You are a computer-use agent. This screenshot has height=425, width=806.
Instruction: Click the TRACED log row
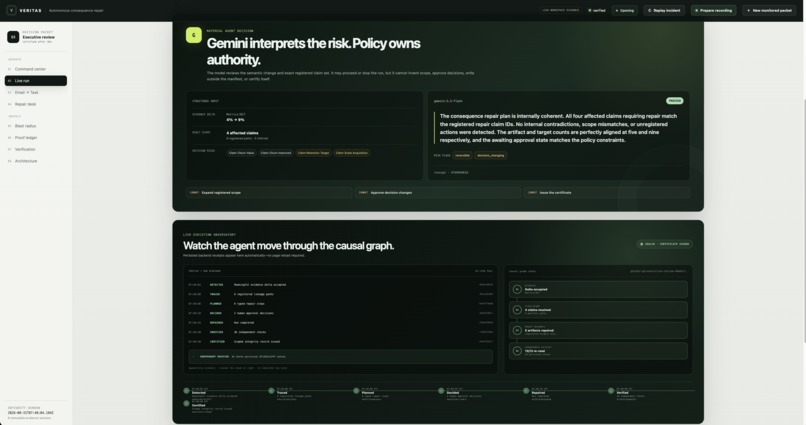340,294
